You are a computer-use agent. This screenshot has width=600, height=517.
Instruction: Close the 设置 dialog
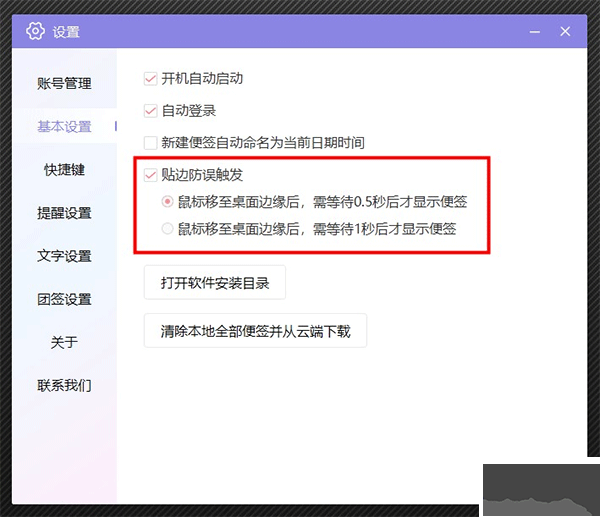click(565, 32)
